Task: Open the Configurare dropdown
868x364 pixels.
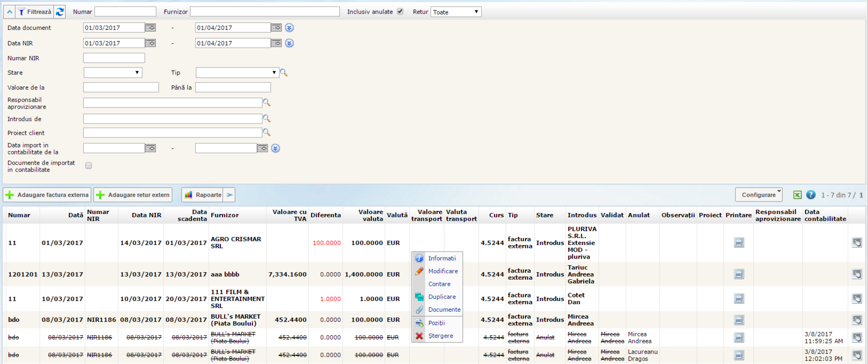Action: 758,195
